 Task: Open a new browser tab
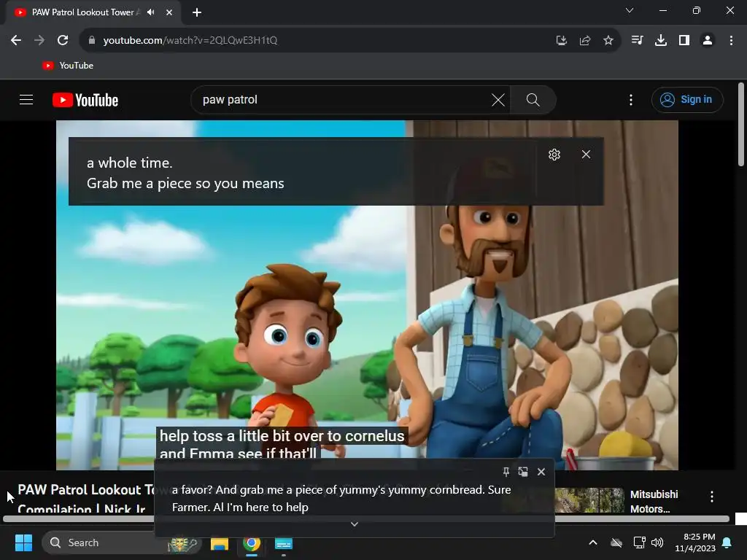197,12
